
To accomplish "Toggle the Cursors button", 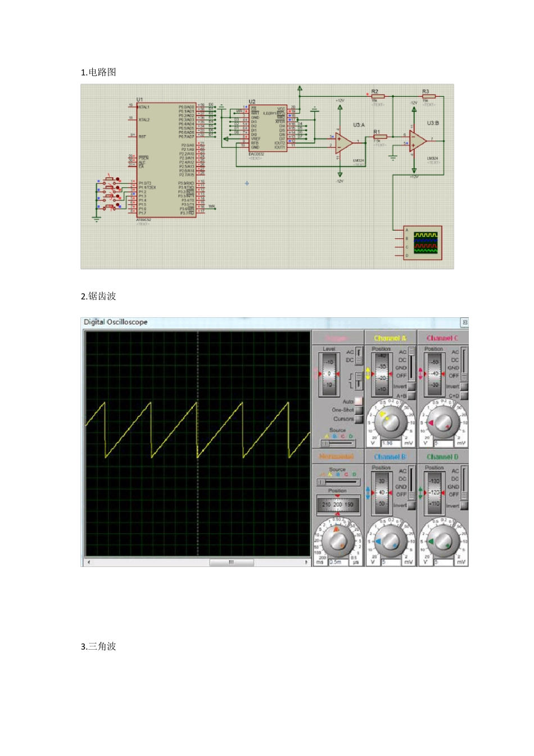I will pyautogui.click(x=359, y=419).
